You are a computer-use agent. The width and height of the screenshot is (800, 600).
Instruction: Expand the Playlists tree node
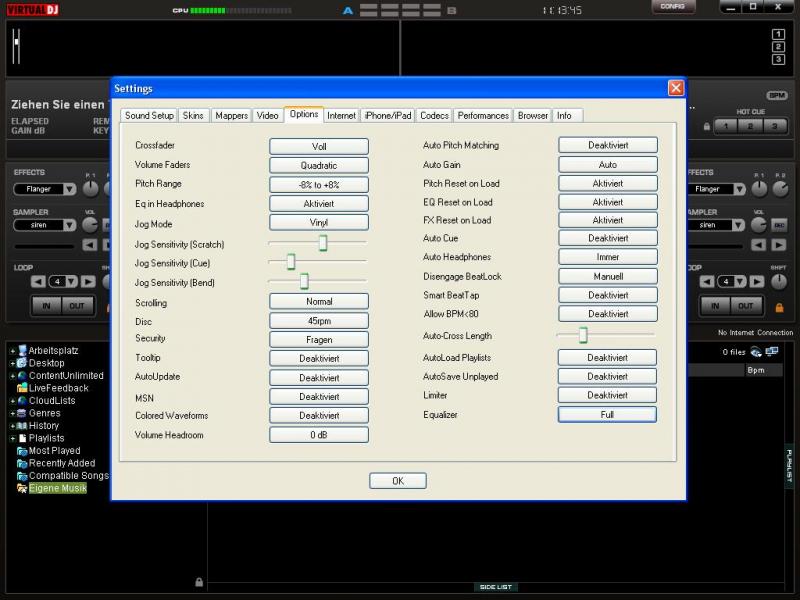[x=12, y=438]
